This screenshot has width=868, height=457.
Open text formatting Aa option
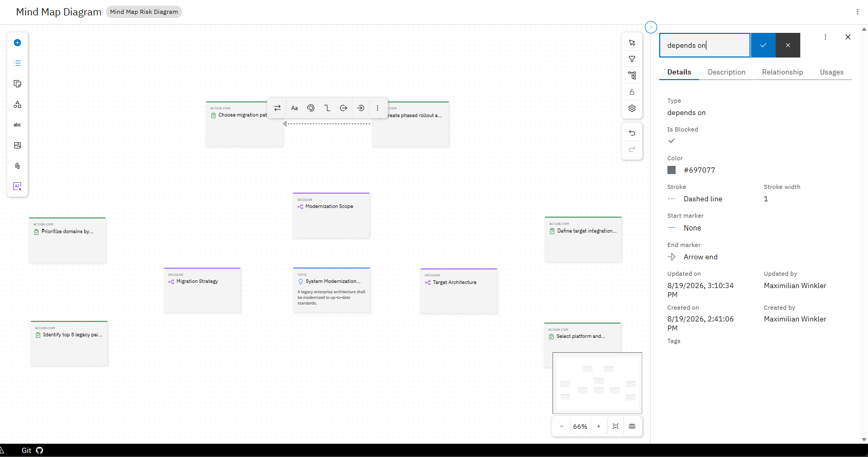point(294,108)
